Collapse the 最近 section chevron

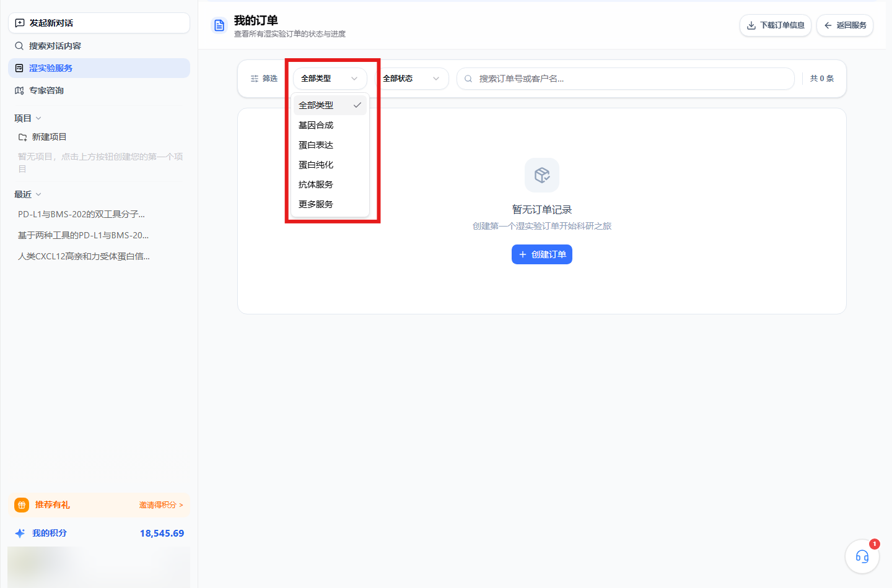coord(38,194)
